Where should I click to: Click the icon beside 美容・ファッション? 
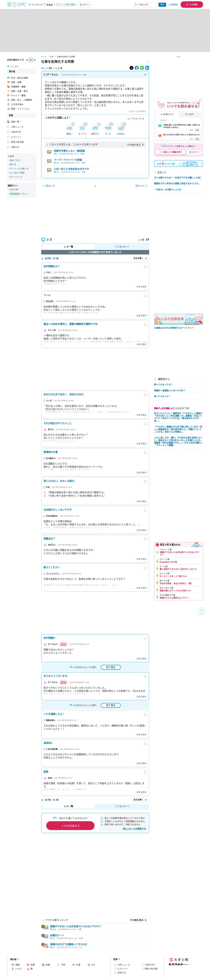coord(8,109)
